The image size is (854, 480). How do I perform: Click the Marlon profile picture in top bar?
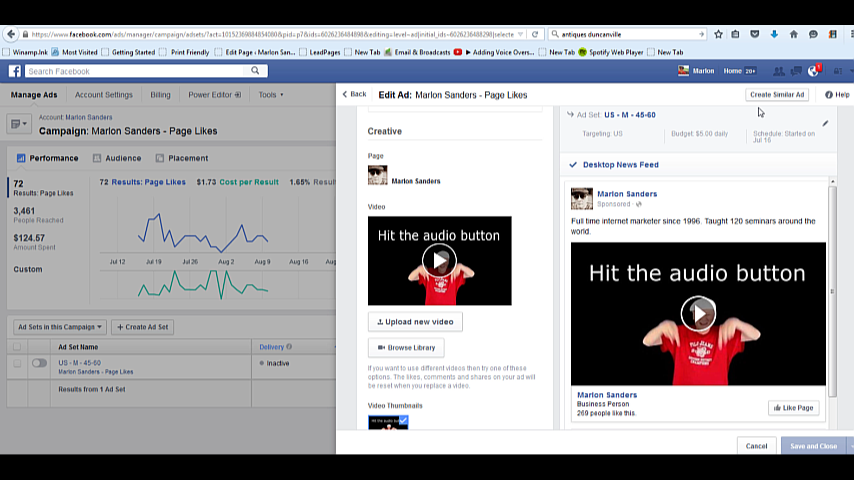(x=683, y=71)
